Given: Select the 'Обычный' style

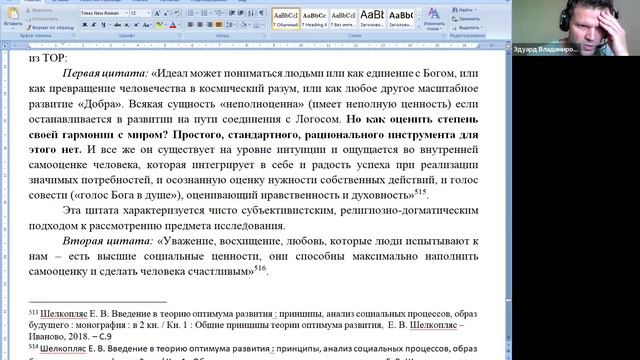Looking at the screenshot, I should point(286,19).
